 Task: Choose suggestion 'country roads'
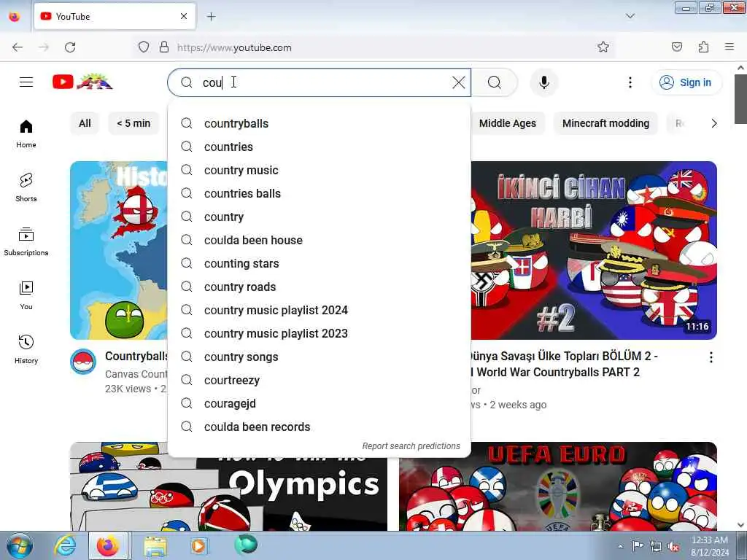[320, 287]
